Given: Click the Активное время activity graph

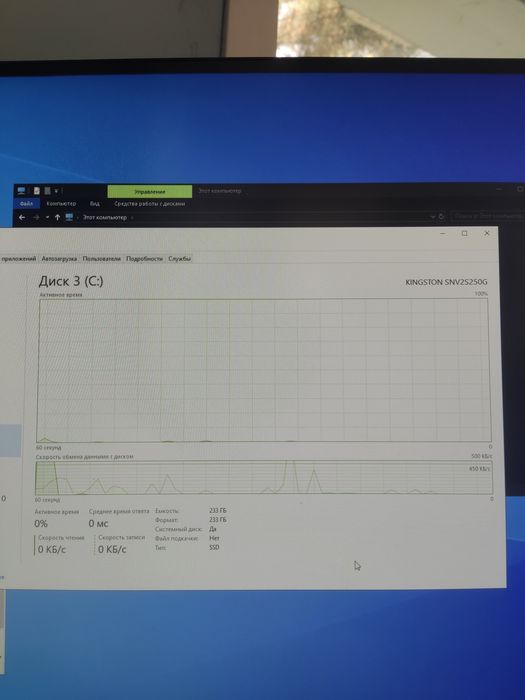Looking at the screenshot, I should point(264,371).
